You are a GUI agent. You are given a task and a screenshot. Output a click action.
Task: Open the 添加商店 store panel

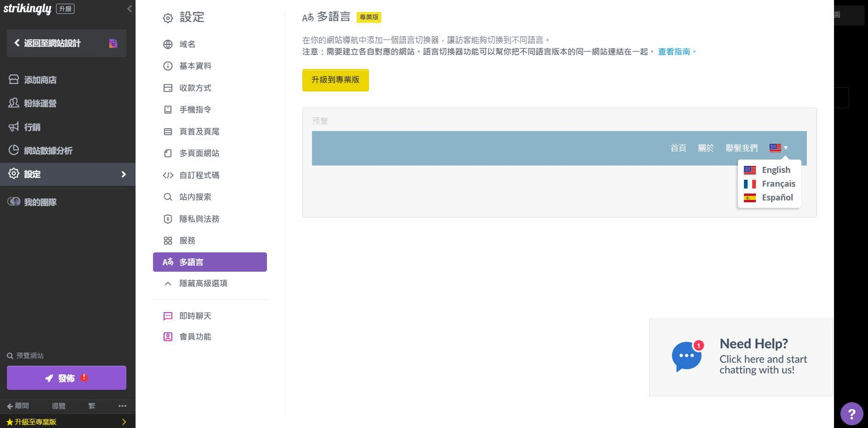(40, 80)
